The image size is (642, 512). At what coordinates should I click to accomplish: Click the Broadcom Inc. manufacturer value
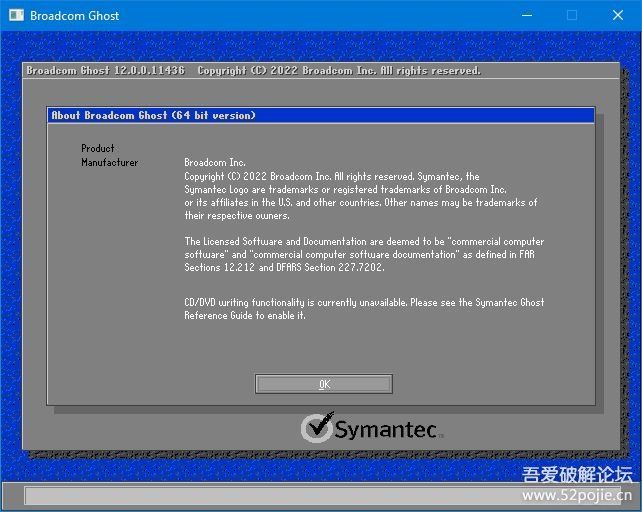pos(215,162)
